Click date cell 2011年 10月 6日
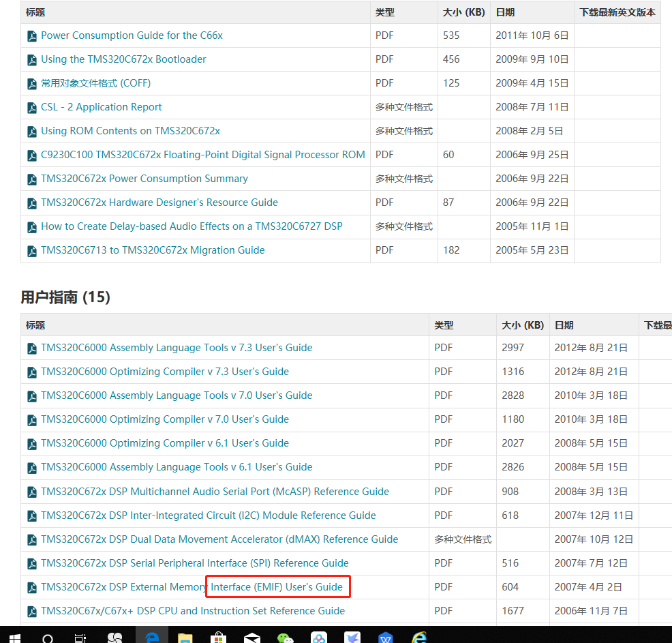The image size is (672, 643). click(532, 35)
